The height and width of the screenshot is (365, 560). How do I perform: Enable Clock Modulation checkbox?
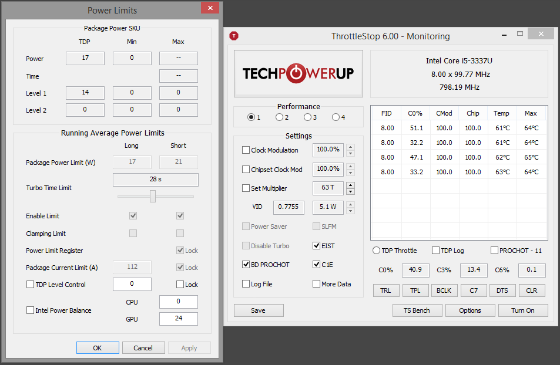[x=246, y=150]
